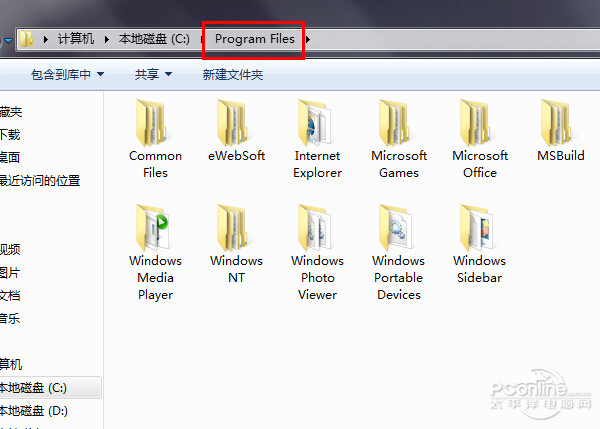The image size is (600, 429).
Task: Click Program Files in the address bar
Action: pos(255,39)
